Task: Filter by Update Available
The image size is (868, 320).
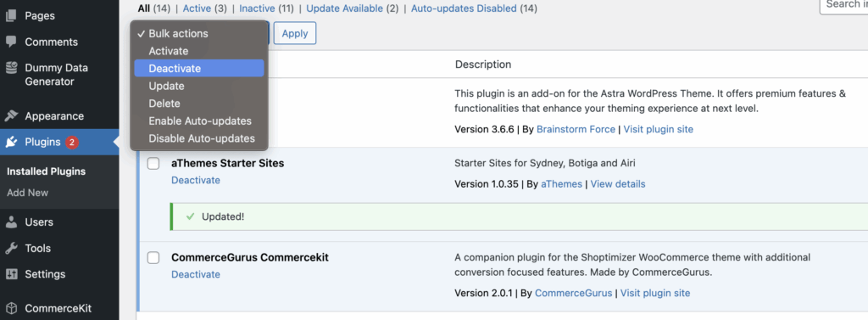Action: (344, 8)
